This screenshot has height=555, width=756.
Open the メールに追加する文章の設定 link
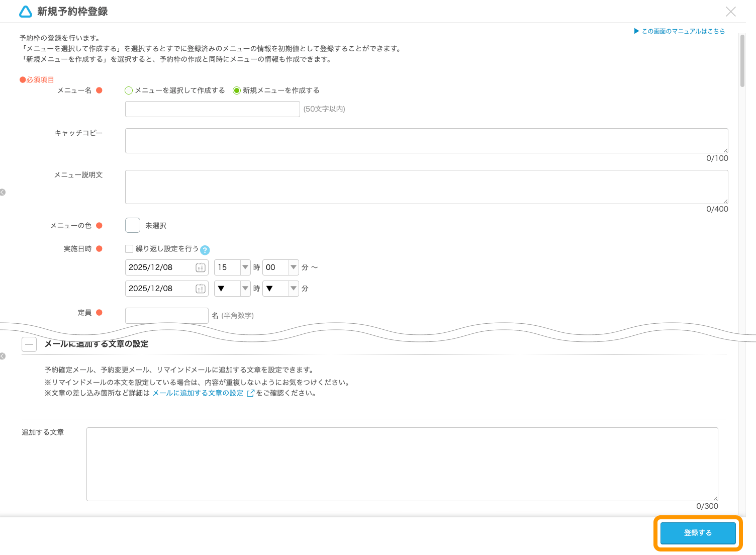[197, 393]
